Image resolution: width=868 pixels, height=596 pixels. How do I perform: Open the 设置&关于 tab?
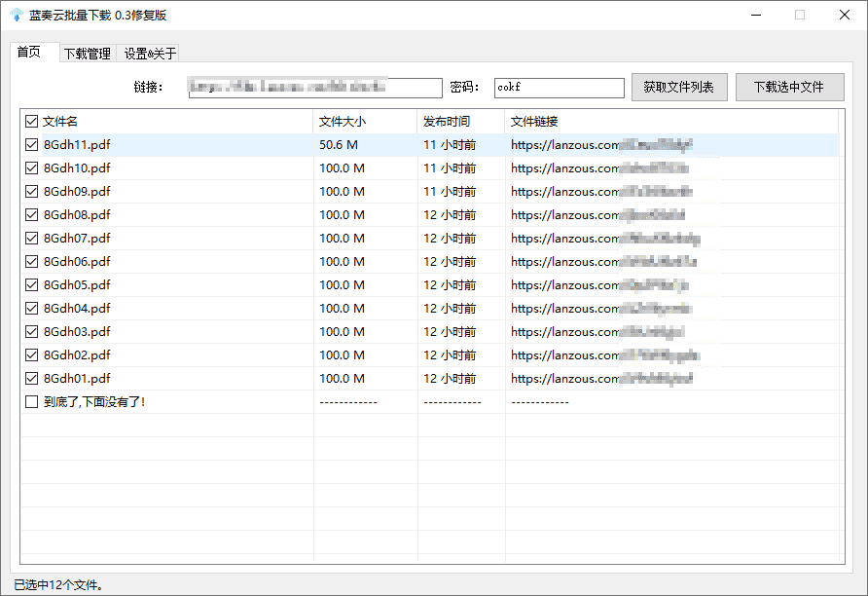[x=149, y=55]
